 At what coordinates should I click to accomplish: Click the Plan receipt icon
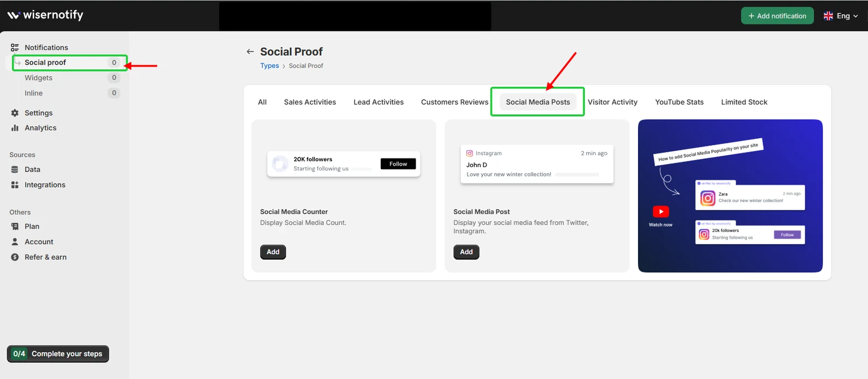[x=15, y=227]
